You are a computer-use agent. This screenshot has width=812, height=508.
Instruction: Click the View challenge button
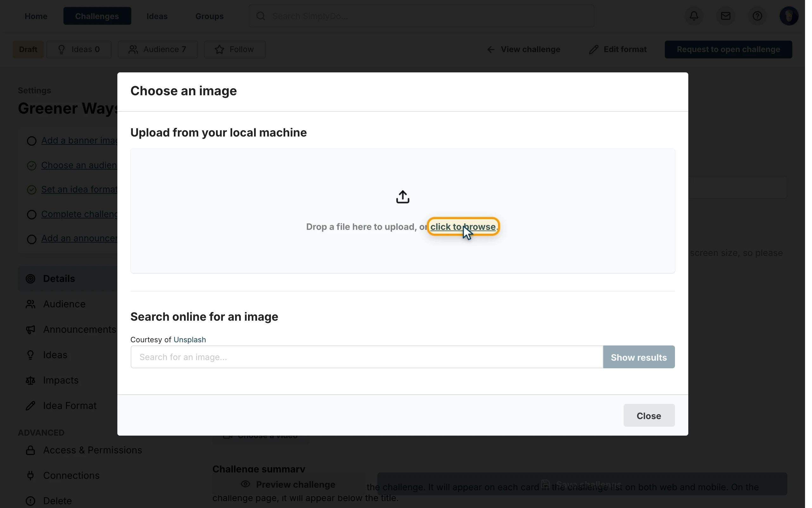[x=523, y=50]
